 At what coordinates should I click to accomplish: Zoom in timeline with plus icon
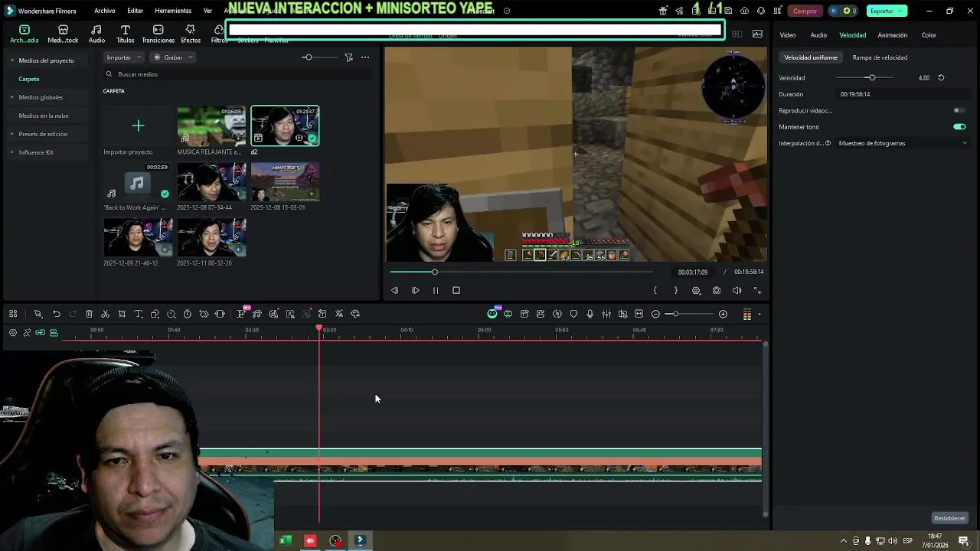(723, 314)
